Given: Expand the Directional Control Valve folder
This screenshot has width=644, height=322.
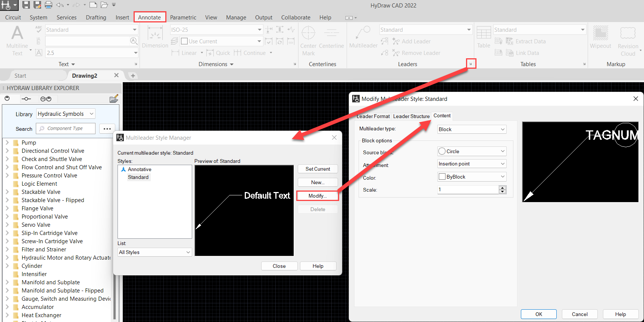Looking at the screenshot, I should (7, 151).
